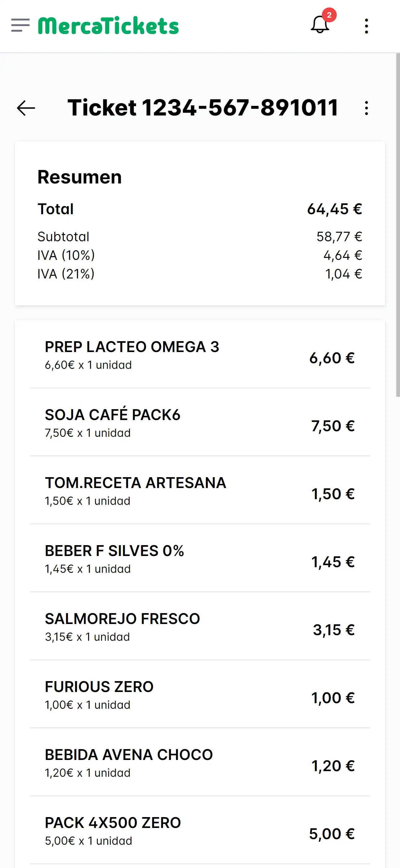Open notifications bell with 2 alerts

click(319, 25)
